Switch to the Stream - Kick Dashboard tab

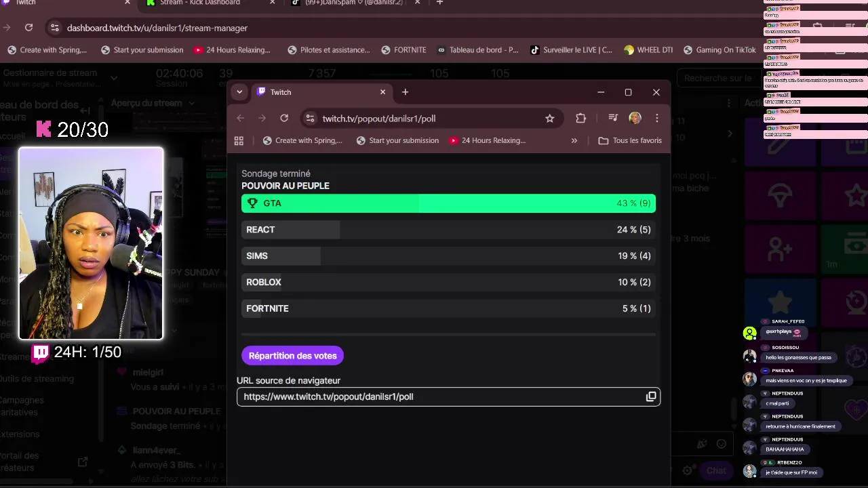pos(210,3)
